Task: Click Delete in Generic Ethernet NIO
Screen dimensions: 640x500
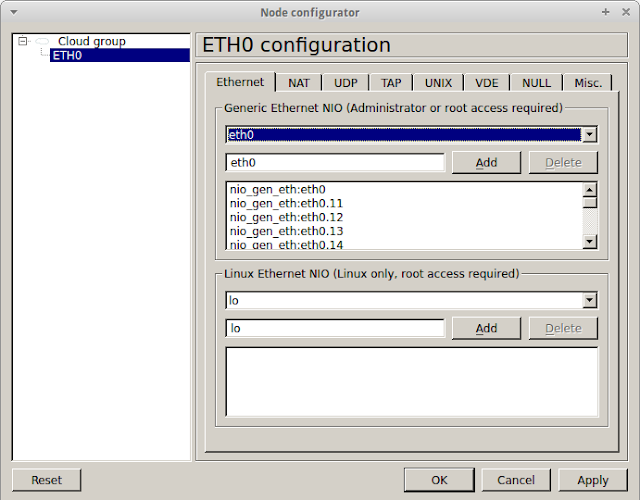Action: pos(563,162)
